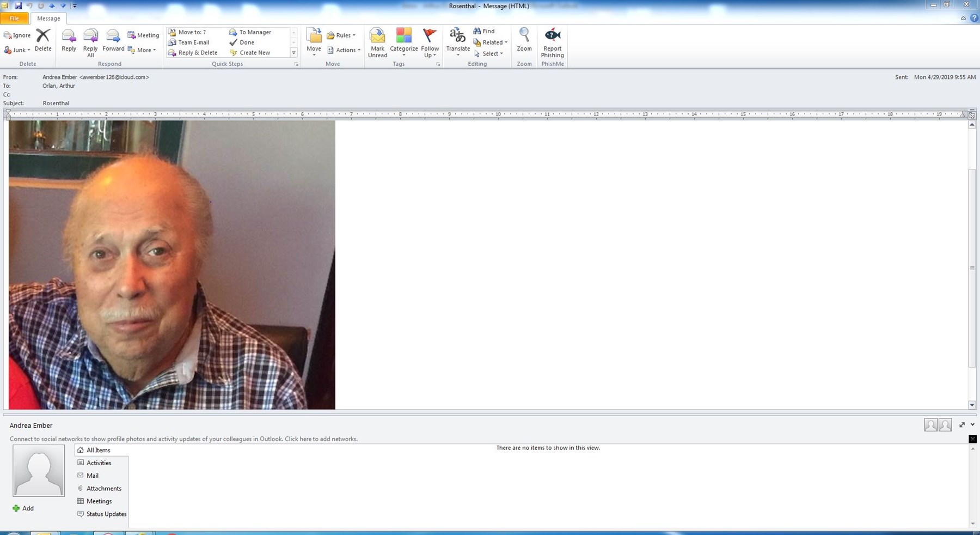Collapse the ribbon with the caret arrow

coord(963,18)
